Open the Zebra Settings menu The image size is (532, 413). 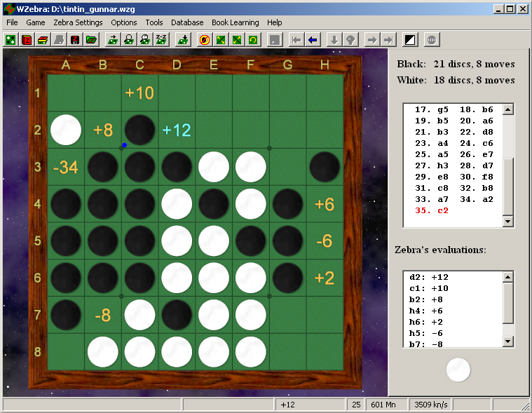[78, 22]
